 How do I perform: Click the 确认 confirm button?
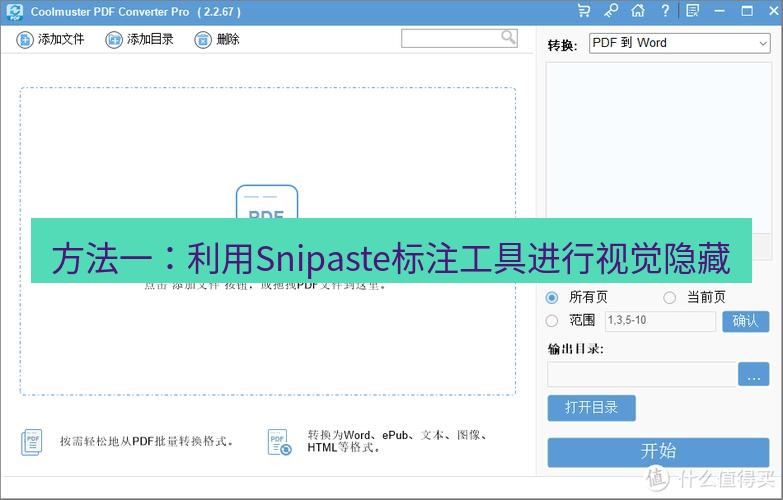coord(746,321)
